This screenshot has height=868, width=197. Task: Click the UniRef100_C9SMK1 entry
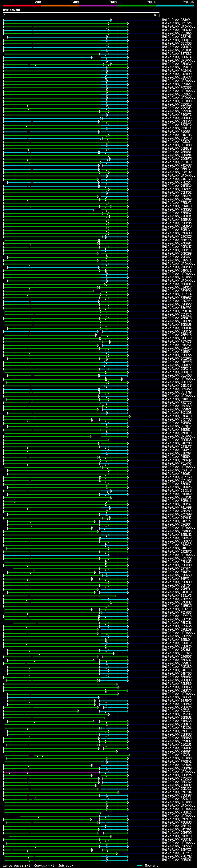click(x=177, y=410)
